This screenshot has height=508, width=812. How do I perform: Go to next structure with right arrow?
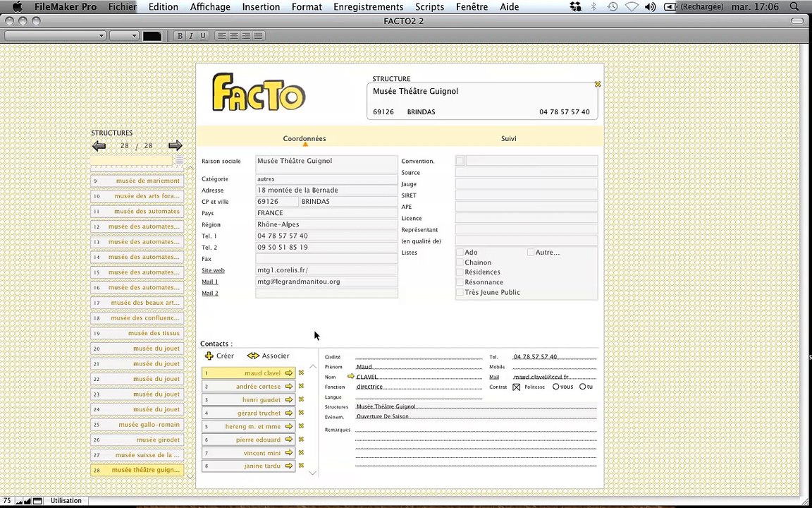176,145
